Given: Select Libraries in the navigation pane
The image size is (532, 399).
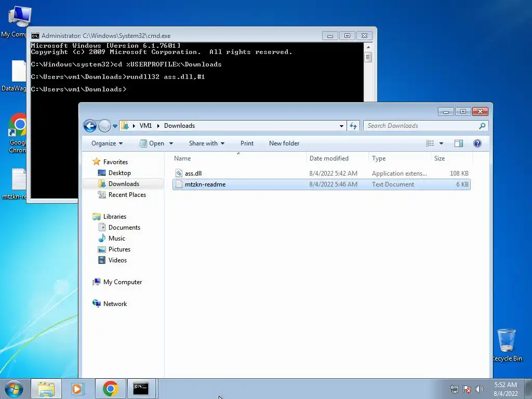Looking at the screenshot, I should [115, 217].
